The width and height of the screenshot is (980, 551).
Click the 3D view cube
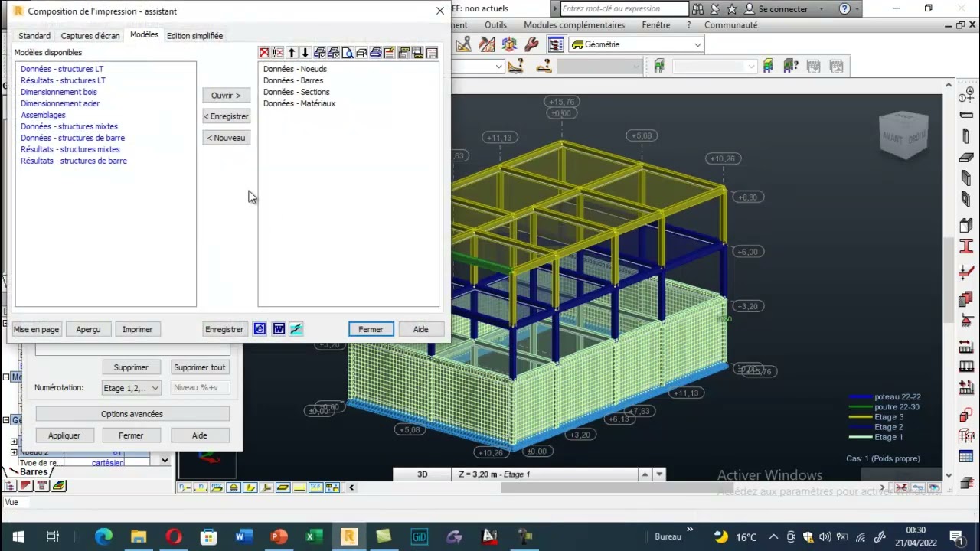coord(903,135)
